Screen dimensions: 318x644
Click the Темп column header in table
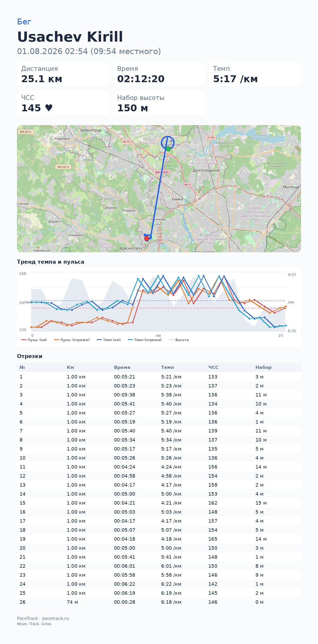point(167,367)
